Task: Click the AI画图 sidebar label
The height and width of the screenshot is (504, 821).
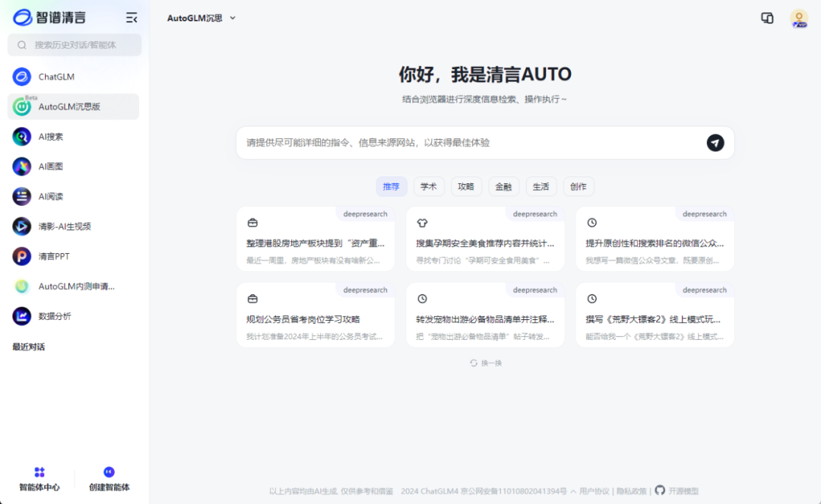Action: coord(51,166)
